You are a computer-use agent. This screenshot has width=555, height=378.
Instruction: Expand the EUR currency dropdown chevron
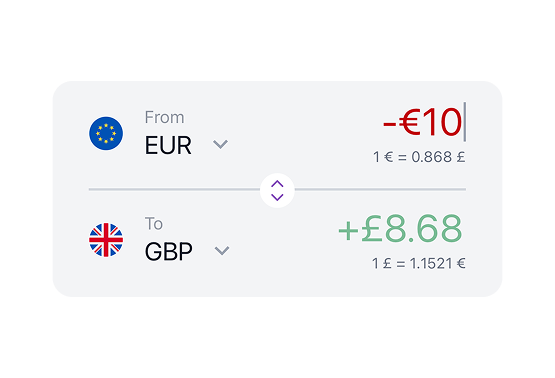pos(220,144)
